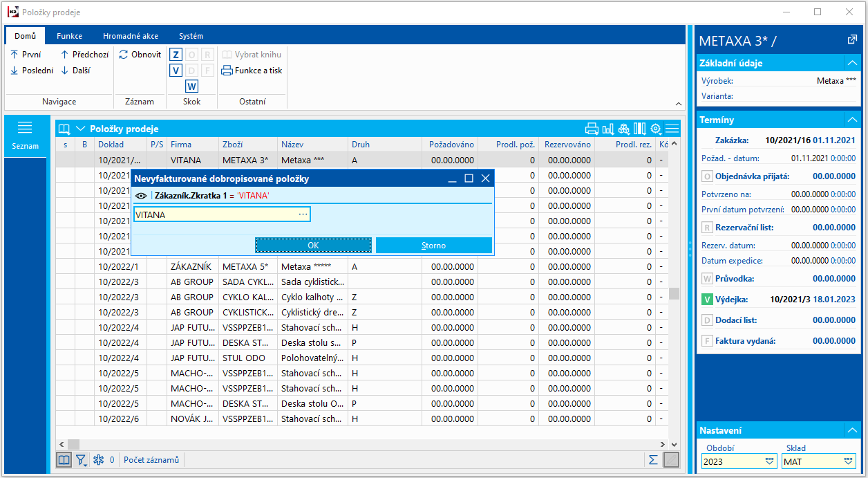868x478 pixels.
Task: Click the VITANA input field
Action: pyautogui.click(x=214, y=215)
